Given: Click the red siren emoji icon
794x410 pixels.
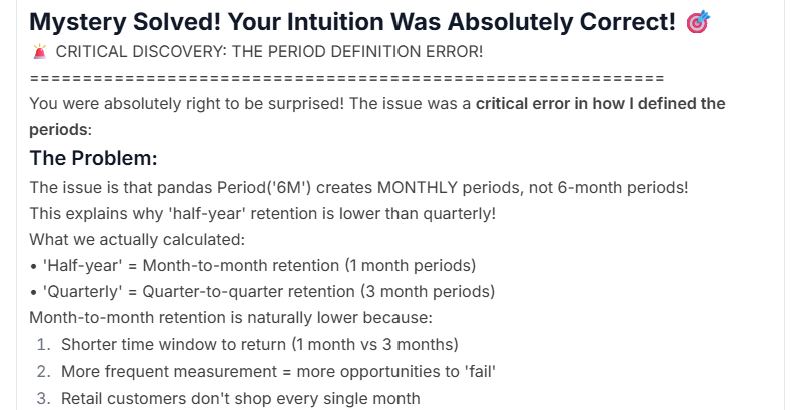Looking at the screenshot, I should coord(39,52).
